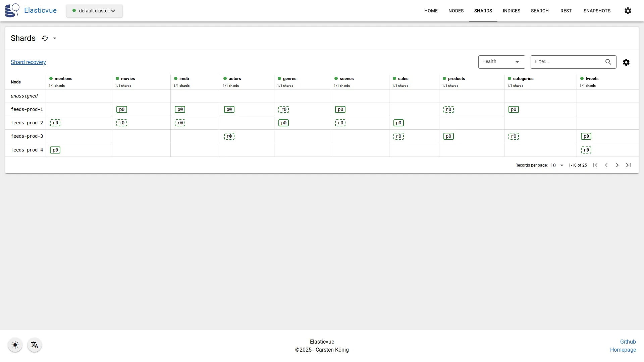Open the Shard recovery link

28,62
